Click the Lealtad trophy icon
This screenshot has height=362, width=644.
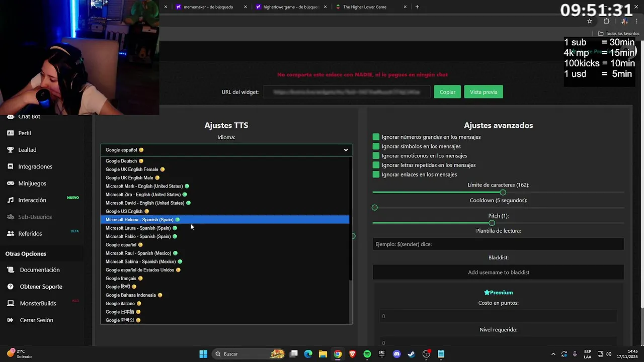click(11, 150)
